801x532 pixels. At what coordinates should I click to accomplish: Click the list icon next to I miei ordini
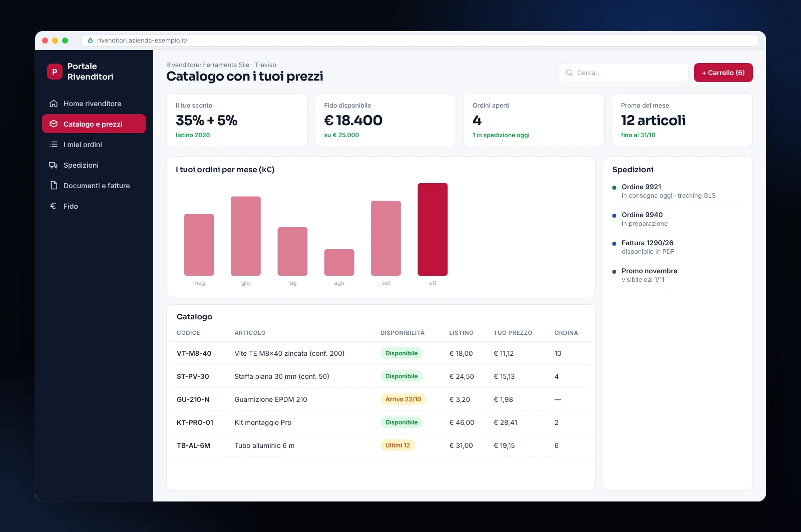(54, 145)
